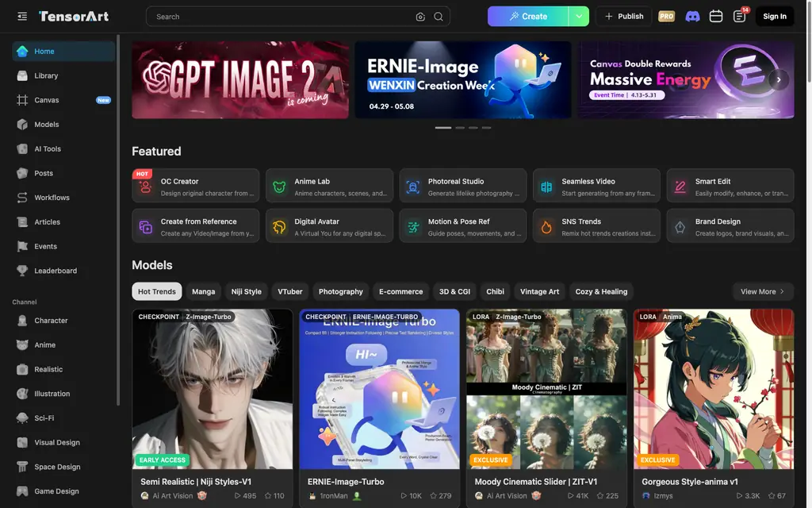Collapse the sidebar with the hamburger menu icon
This screenshot has height=508, width=812.
22,17
